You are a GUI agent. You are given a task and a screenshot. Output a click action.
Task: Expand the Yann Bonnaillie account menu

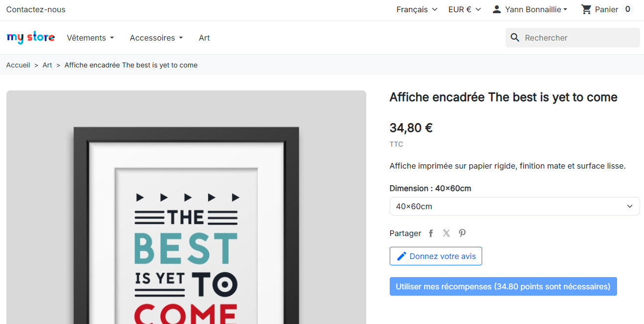tap(536, 9)
